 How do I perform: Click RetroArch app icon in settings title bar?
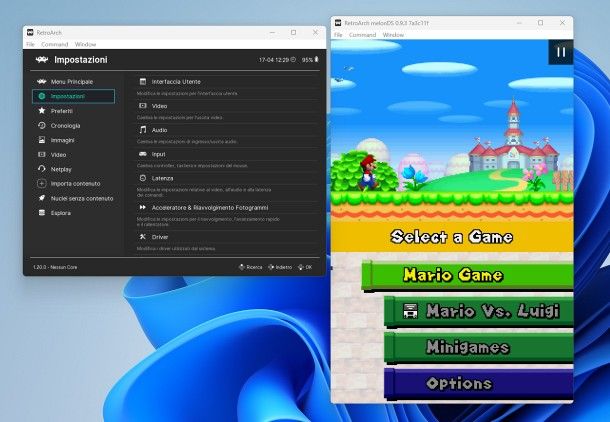tap(30, 33)
